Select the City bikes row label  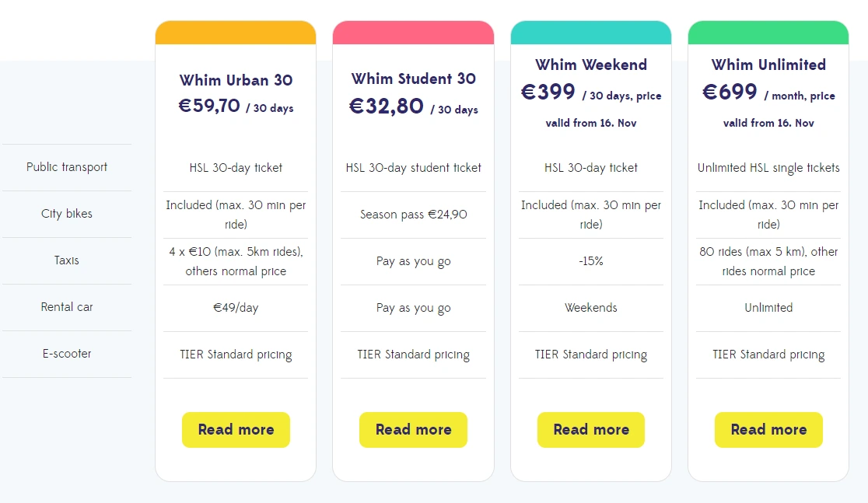coord(67,214)
